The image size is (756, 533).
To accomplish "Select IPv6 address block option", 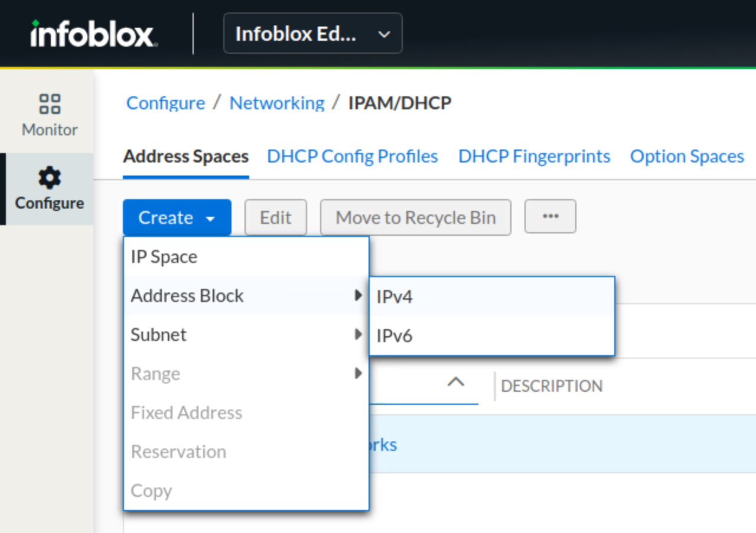I will 395,336.
